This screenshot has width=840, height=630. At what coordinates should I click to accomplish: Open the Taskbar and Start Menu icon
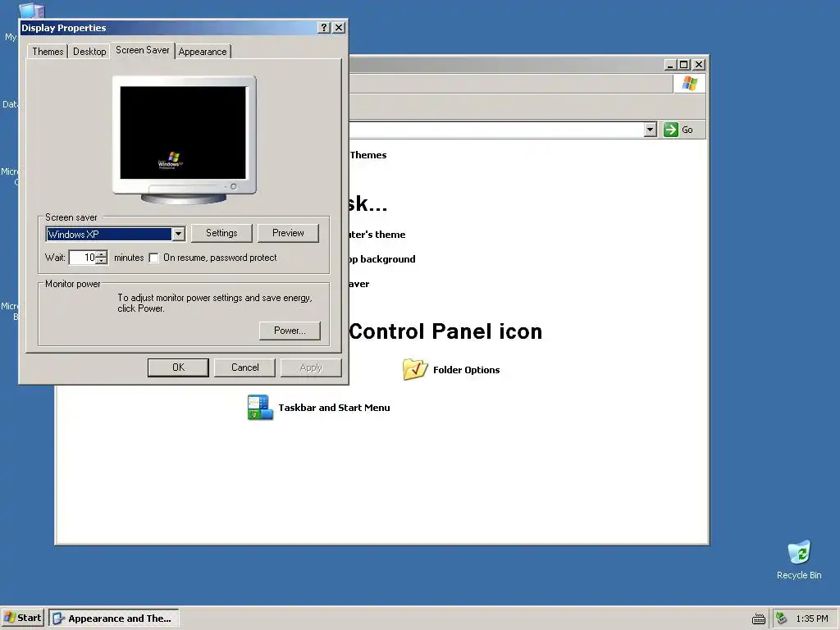click(260, 408)
